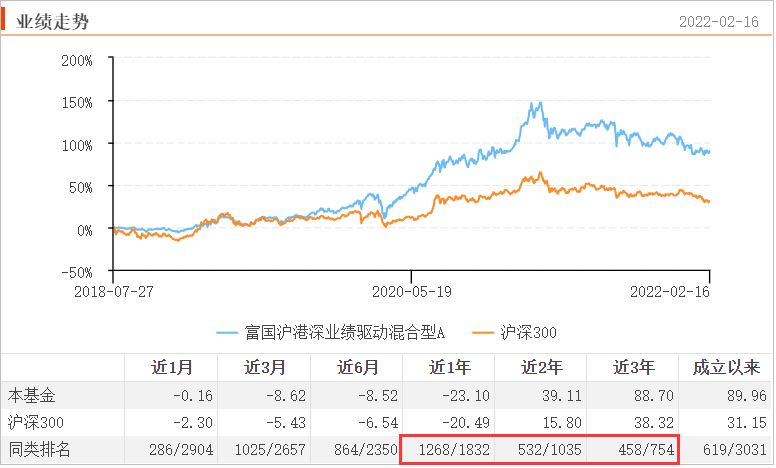Click the 1268/1832 ranking cell
This screenshot has height=468, width=776.
click(454, 450)
